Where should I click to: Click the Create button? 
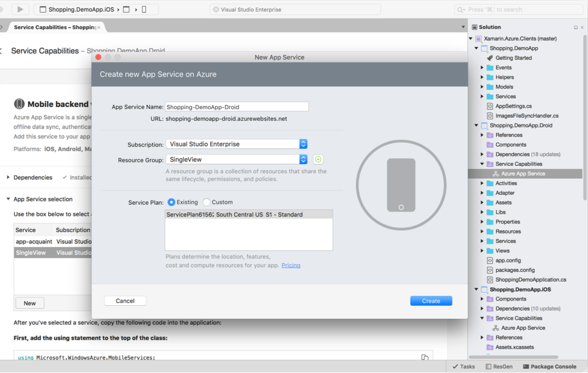[431, 301]
